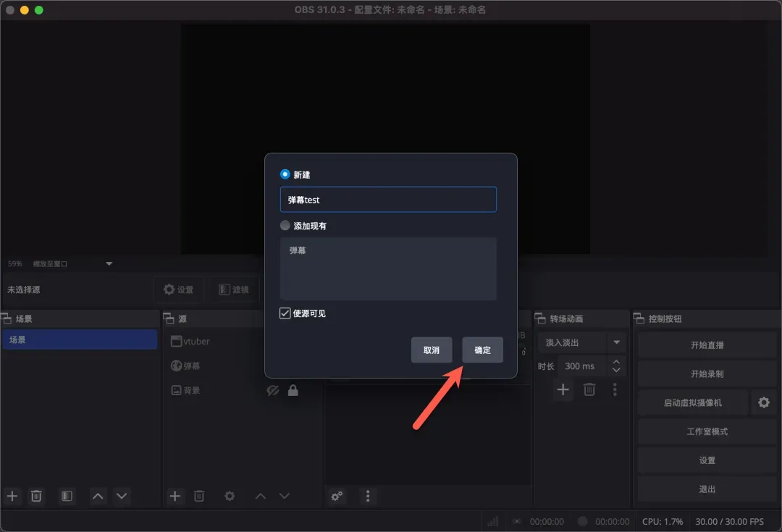Image resolution: width=782 pixels, height=532 pixels.
Task: Click the 59% zoom value
Action: (x=15, y=263)
